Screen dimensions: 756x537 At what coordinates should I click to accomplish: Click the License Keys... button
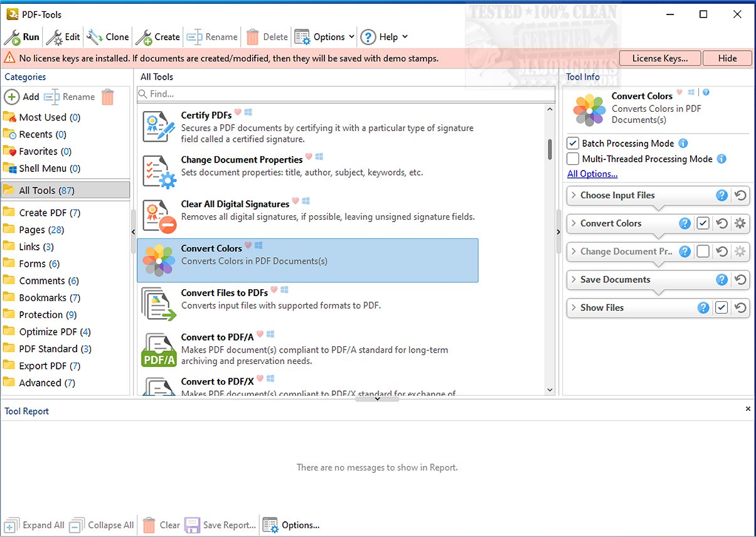click(x=659, y=58)
